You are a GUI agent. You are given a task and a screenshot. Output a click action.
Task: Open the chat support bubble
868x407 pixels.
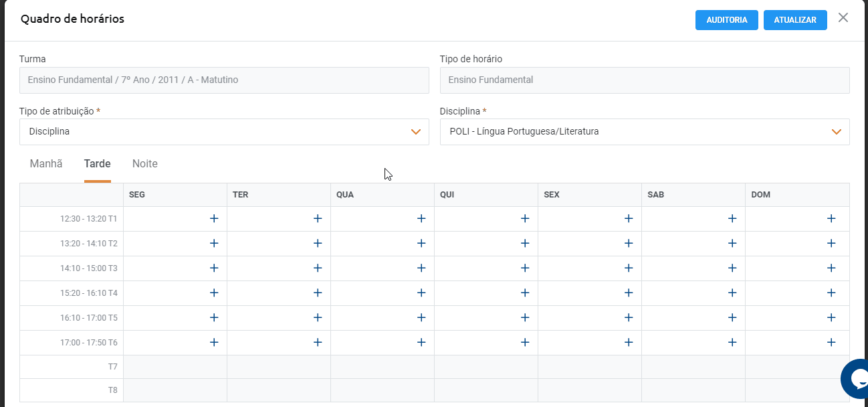855,380
